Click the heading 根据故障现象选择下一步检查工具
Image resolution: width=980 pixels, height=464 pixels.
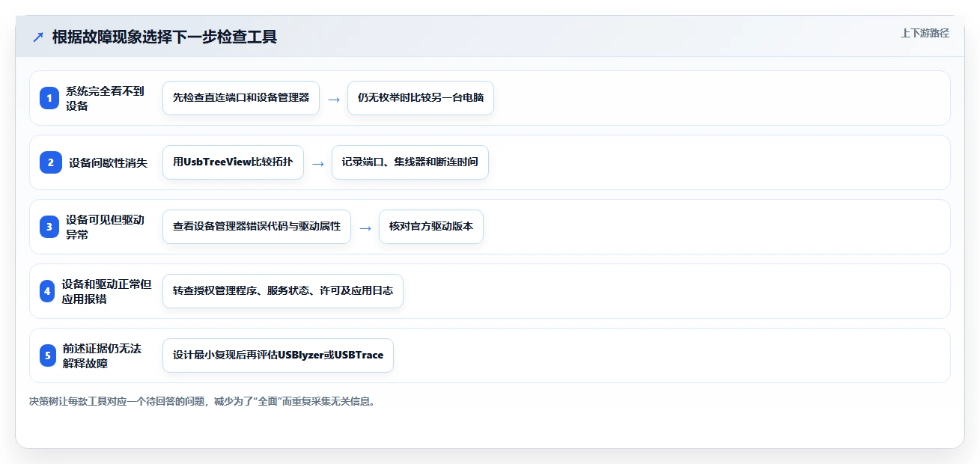pyautogui.click(x=165, y=37)
